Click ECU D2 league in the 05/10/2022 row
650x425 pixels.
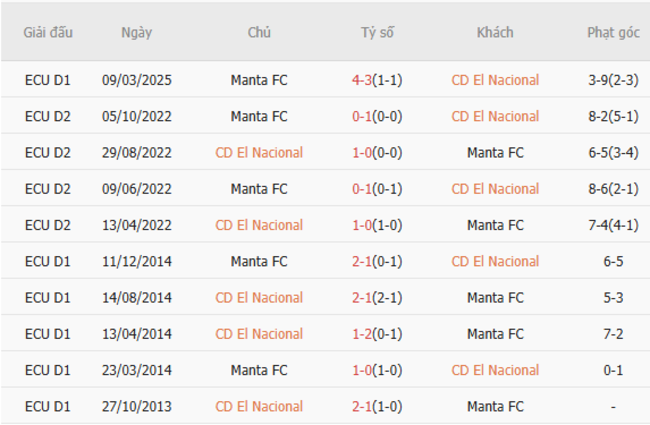point(48,116)
